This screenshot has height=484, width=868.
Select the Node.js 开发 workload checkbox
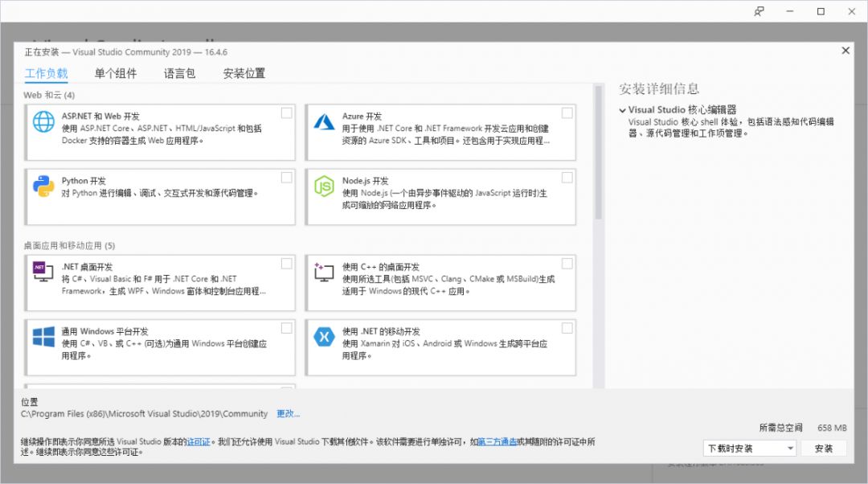(x=567, y=178)
